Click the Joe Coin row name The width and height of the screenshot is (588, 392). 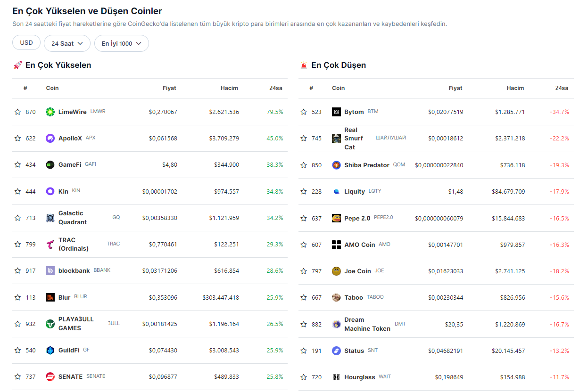[x=357, y=271]
